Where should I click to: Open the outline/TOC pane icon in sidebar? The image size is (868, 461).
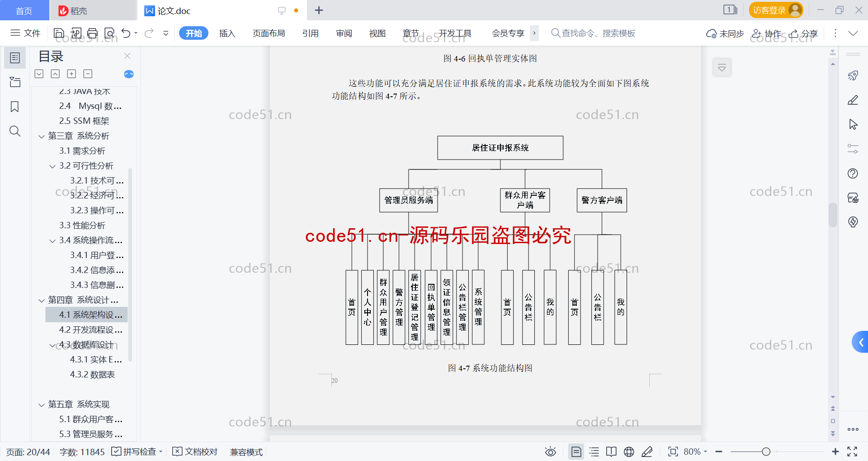(15, 58)
